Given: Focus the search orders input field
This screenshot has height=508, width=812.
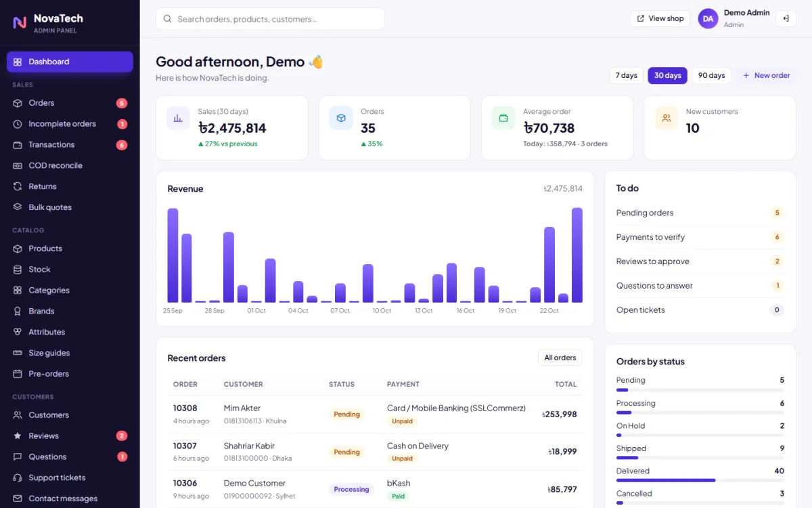Looking at the screenshot, I should [270, 19].
